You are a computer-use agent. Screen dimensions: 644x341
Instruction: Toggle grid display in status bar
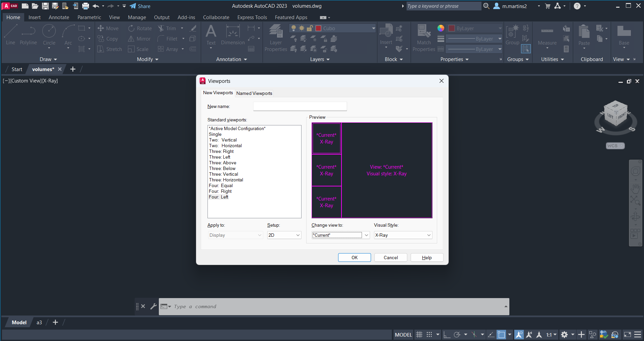(x=419, y=335)
